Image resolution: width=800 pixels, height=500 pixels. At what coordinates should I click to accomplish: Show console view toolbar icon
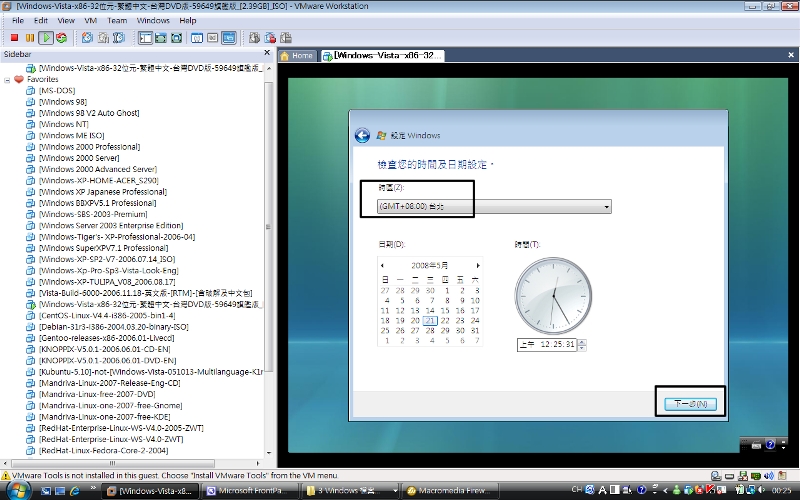coord(229,38)
